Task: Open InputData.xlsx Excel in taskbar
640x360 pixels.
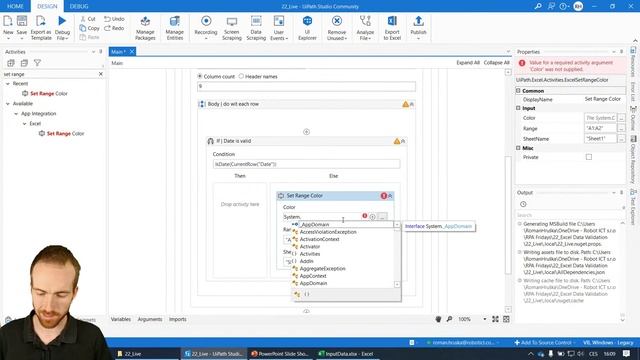Action: (346, 354)
